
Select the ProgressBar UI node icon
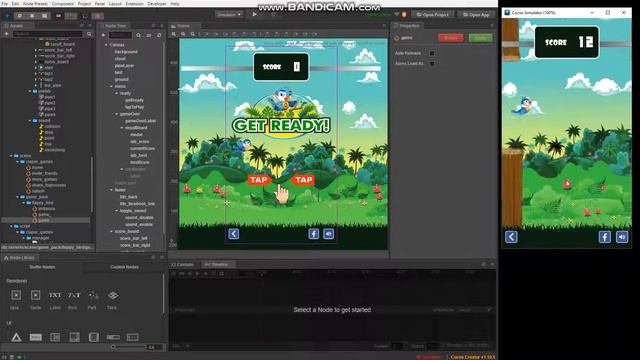point(113,337)
